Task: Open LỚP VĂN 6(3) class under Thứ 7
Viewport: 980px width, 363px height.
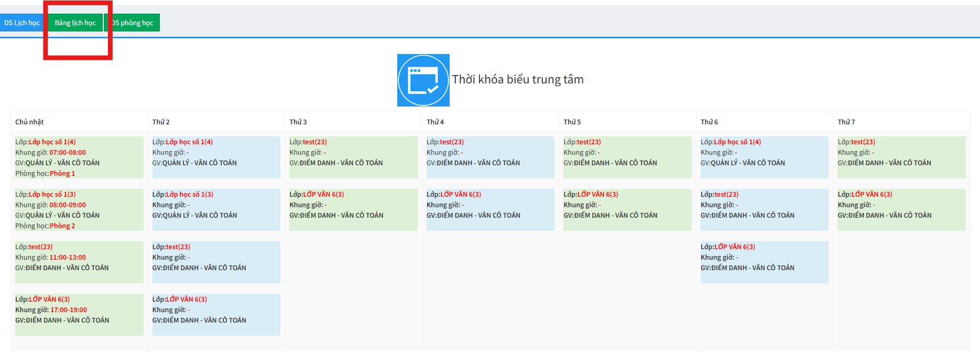Action: [872, 195]
